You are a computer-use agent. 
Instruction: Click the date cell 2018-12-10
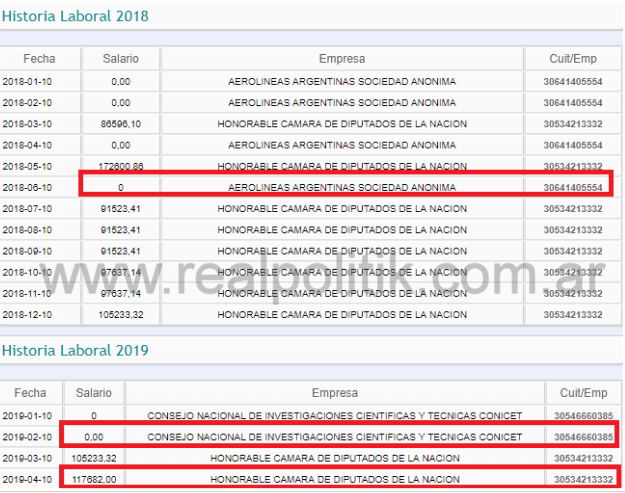click(x=27, y=314)
